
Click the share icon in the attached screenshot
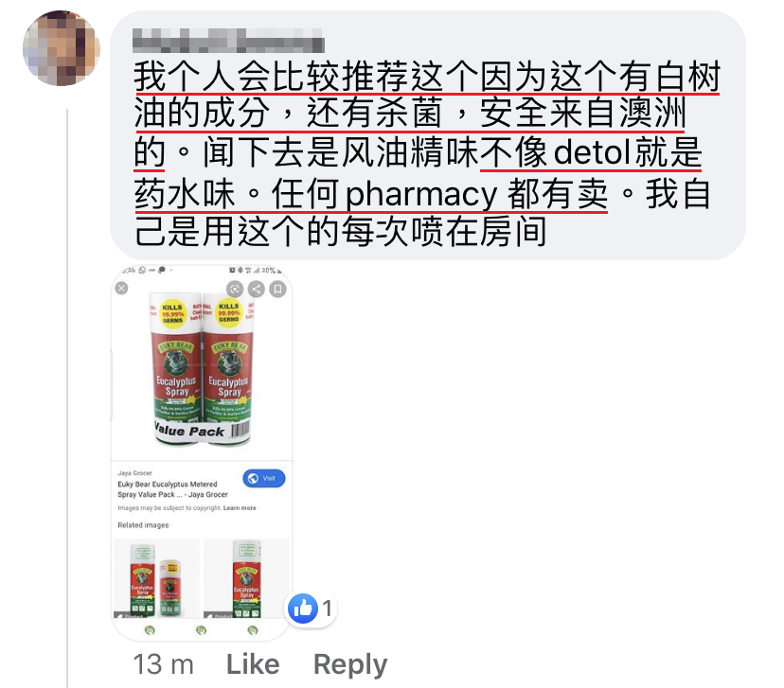point(257,289)
